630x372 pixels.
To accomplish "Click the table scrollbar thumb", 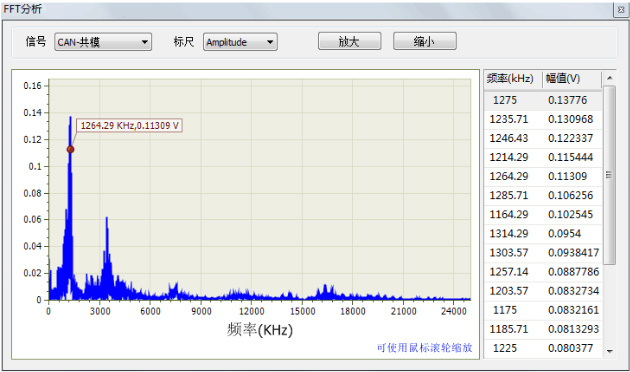I will (610, 175).
